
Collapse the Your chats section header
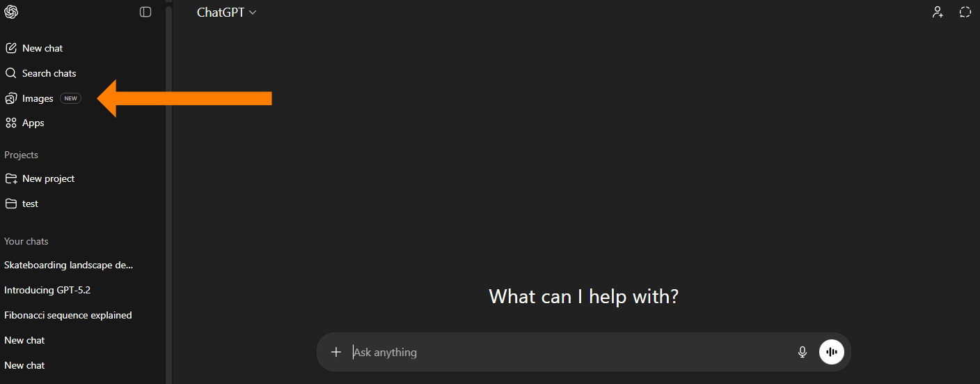coord(26,241)
